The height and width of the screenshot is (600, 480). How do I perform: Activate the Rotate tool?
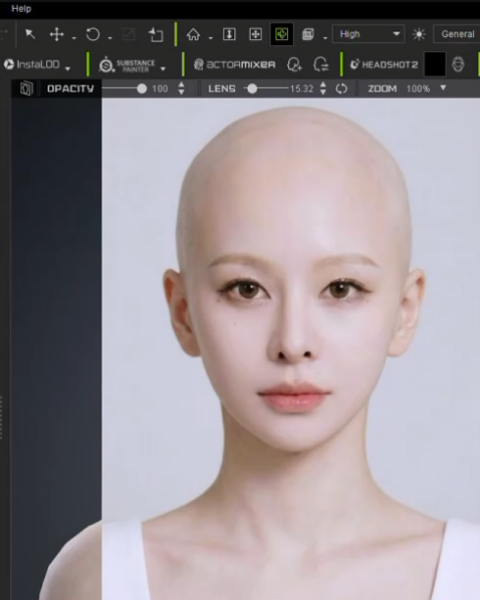(93, 34)
